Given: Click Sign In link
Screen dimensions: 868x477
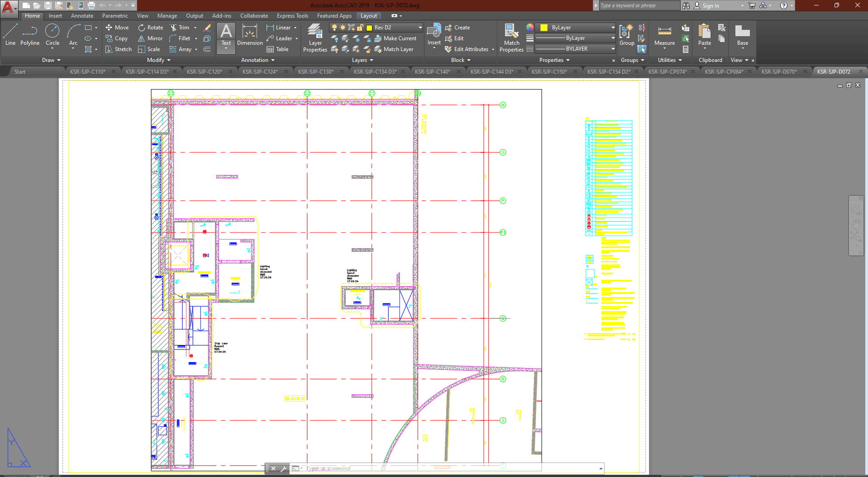Looking at the screenshot, I should coord(711,6).
